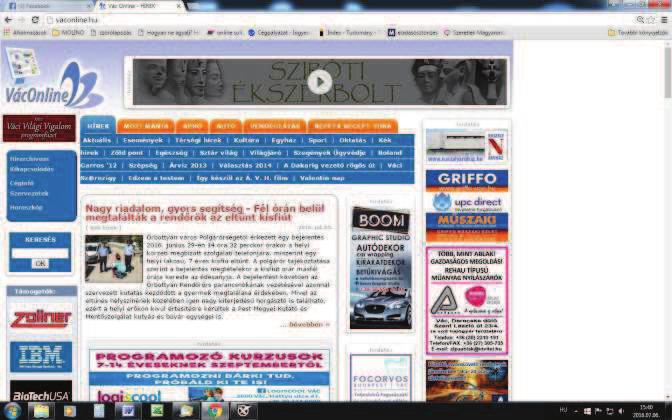Open the Word icon in taskbar
This screenshot has height=420, width=672.
[x=128, y=411]
